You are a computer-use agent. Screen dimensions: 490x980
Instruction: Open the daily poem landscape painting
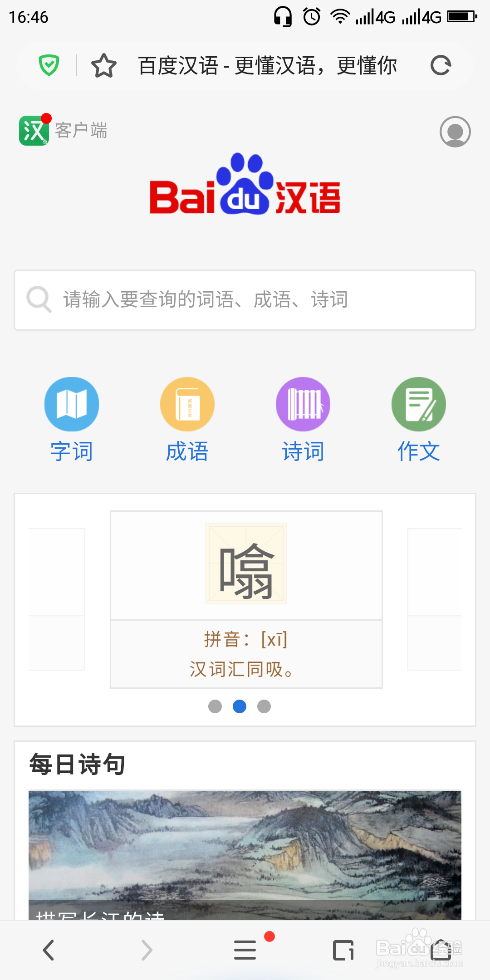[245, 855]
